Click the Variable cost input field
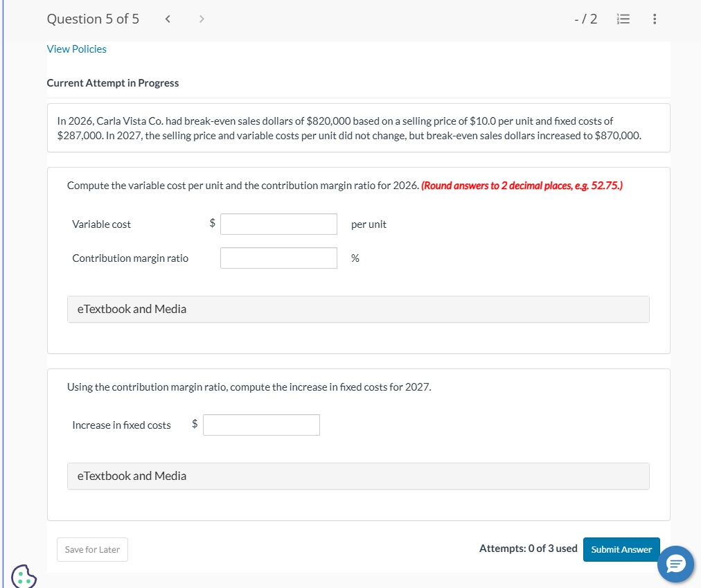The width and height of the screenshot is (701, 588). coord(278,224)
